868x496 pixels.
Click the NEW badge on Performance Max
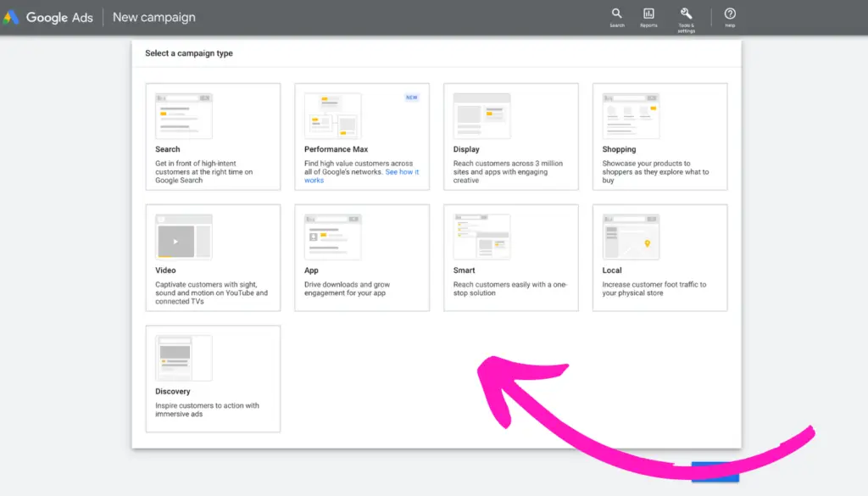coord(412,98)
